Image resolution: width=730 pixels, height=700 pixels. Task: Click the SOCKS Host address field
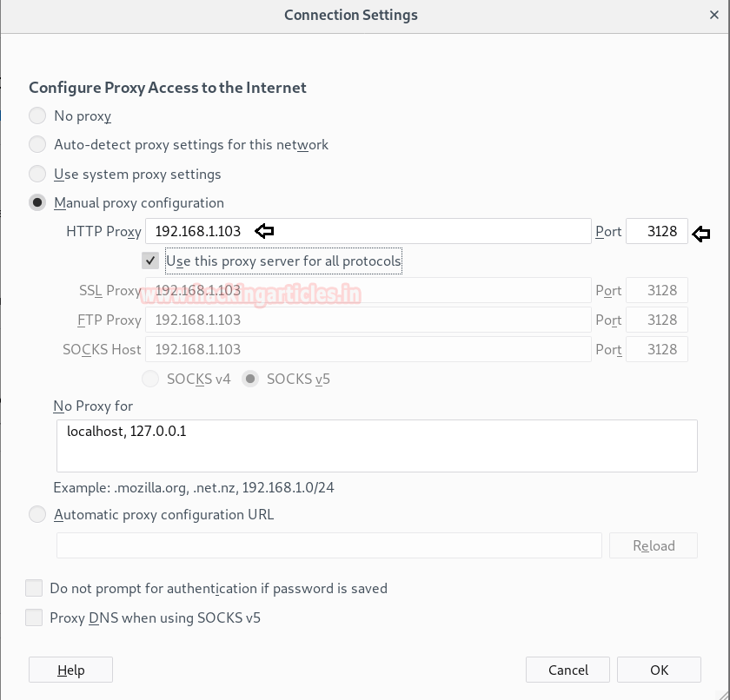[368, 349]
